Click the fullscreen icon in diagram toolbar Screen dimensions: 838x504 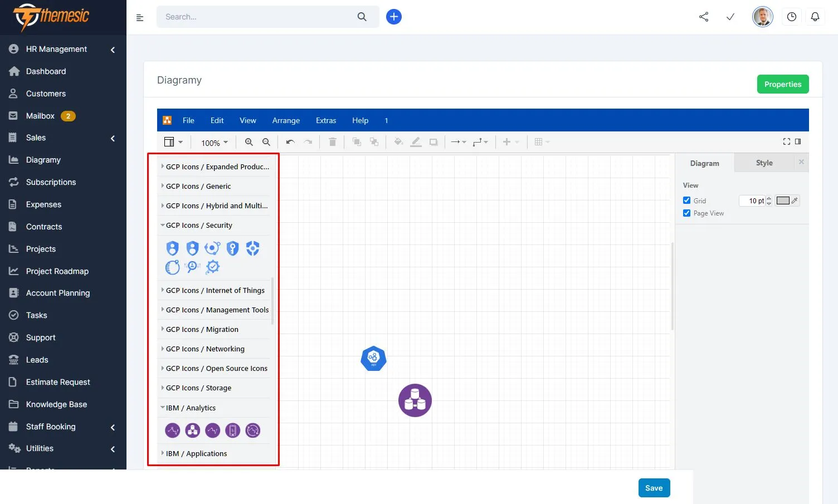786,141
